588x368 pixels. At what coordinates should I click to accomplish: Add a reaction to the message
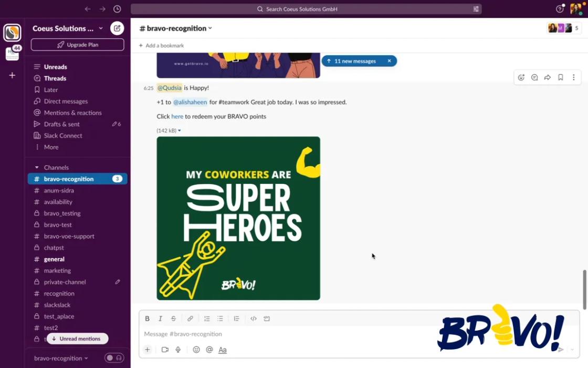[x=521, y=77]
